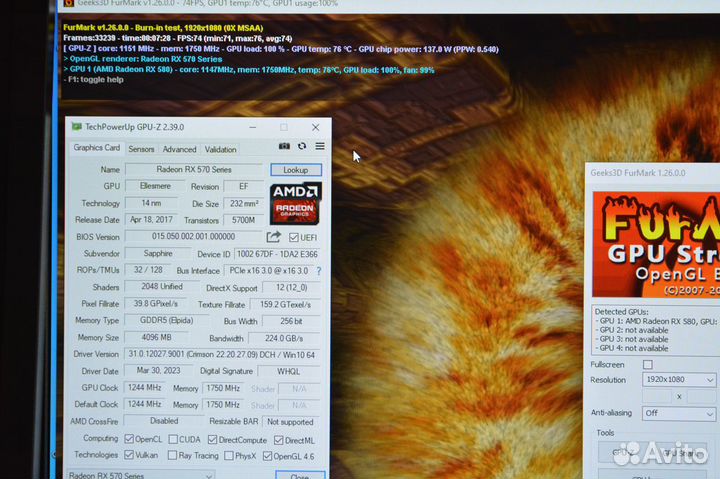Click the GPU-Z title bar app icon
Image resolution: width=720 pixels, height=479 pixels.
[x=76, y=127]
